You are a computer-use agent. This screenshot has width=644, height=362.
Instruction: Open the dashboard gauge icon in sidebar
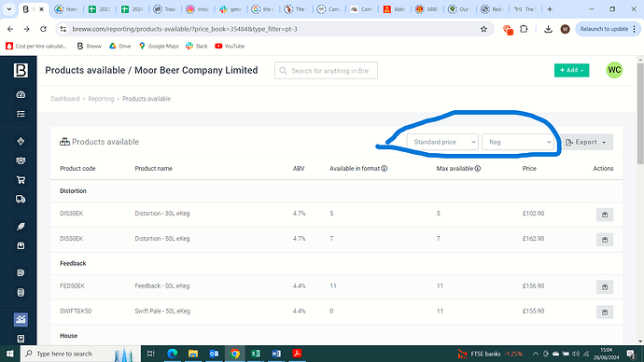point(21,95)
